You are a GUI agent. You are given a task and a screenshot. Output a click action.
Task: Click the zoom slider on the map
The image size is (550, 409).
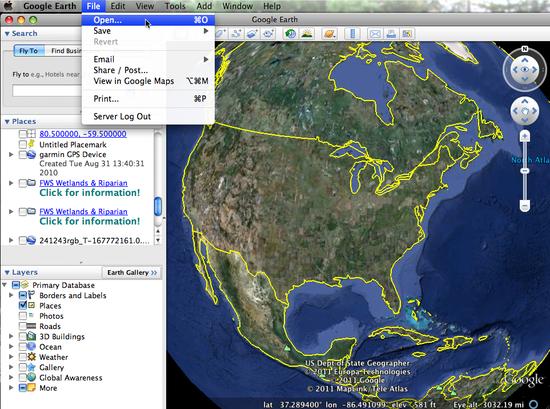tap(525, 171)
